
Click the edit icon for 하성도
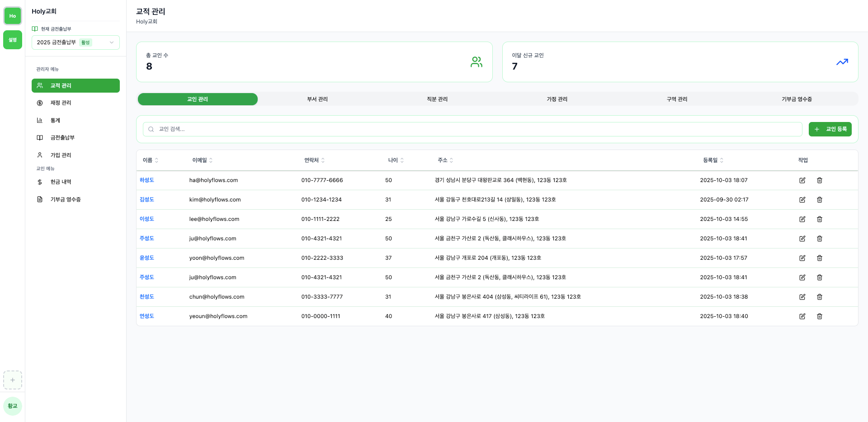[802, 180]
